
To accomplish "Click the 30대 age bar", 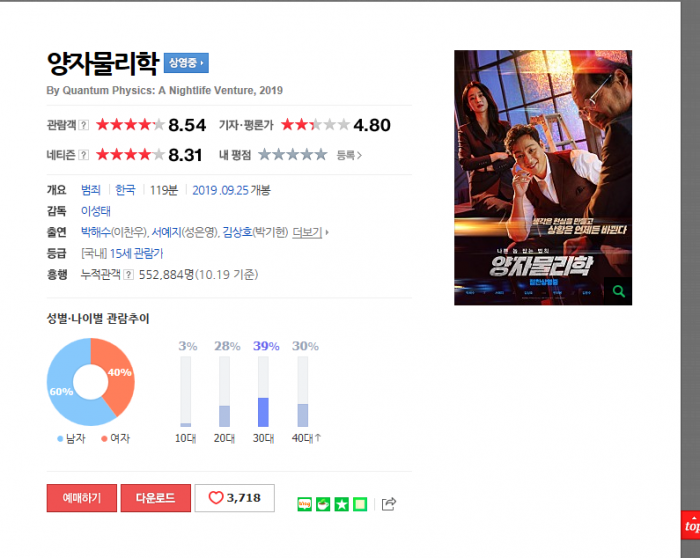I will [x=263, y=391].
